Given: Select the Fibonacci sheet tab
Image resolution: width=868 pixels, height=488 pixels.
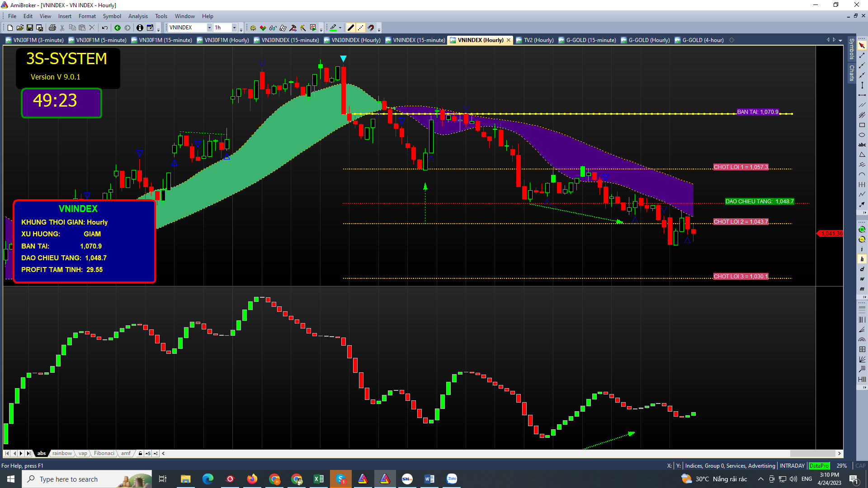Looking at the screenshot, I should point(104,453).
